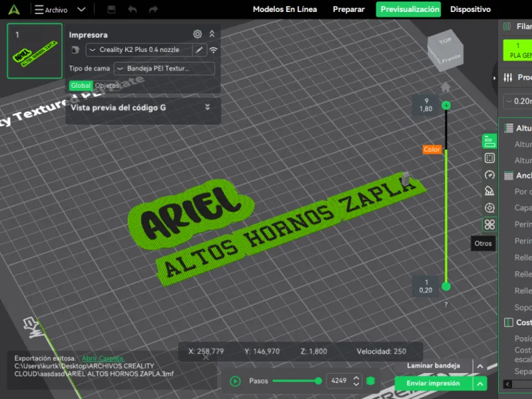This screenshot has height=399, width=532.
Task: Click the process sliders icon in right panel
Action: point(508,77)
